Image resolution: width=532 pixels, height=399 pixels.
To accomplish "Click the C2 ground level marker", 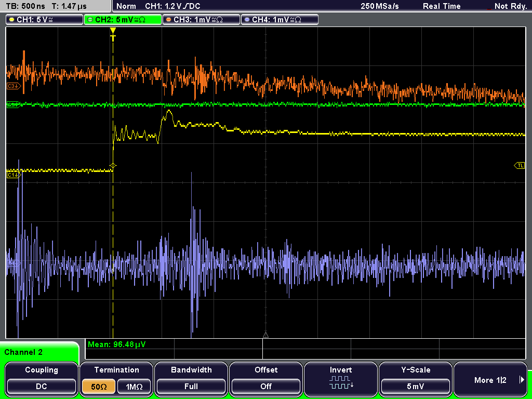I will click(x=13, y=104).
